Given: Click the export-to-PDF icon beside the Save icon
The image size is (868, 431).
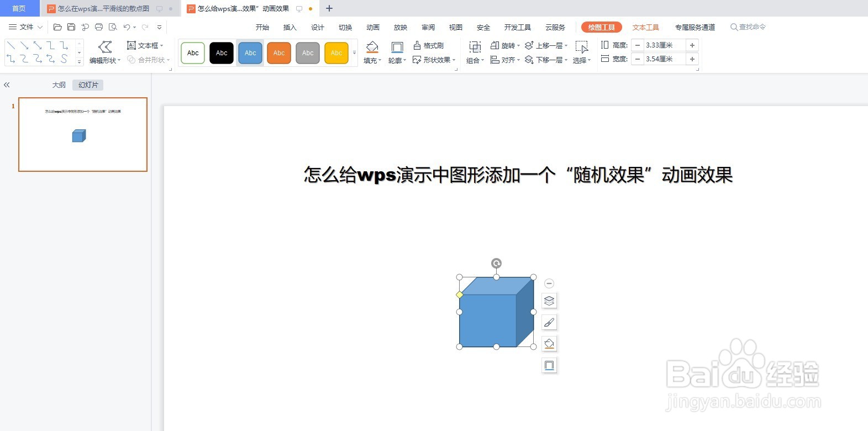Looking at the screenshot, I should 85,27.
